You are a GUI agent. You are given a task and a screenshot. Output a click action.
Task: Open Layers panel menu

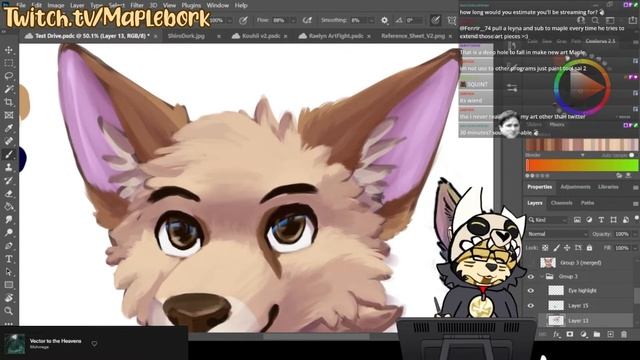636,203
